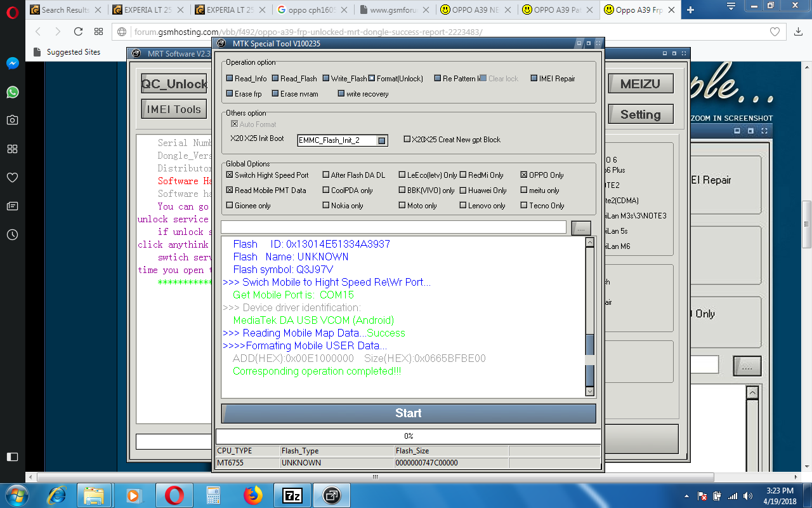Launch Internet Explorer from the taskbar

point(57,495)
